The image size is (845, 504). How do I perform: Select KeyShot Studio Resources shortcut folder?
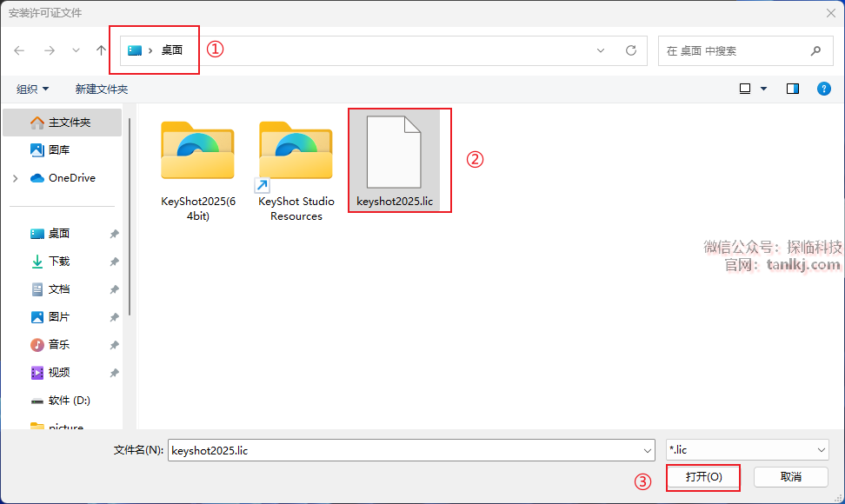[296, 170]
